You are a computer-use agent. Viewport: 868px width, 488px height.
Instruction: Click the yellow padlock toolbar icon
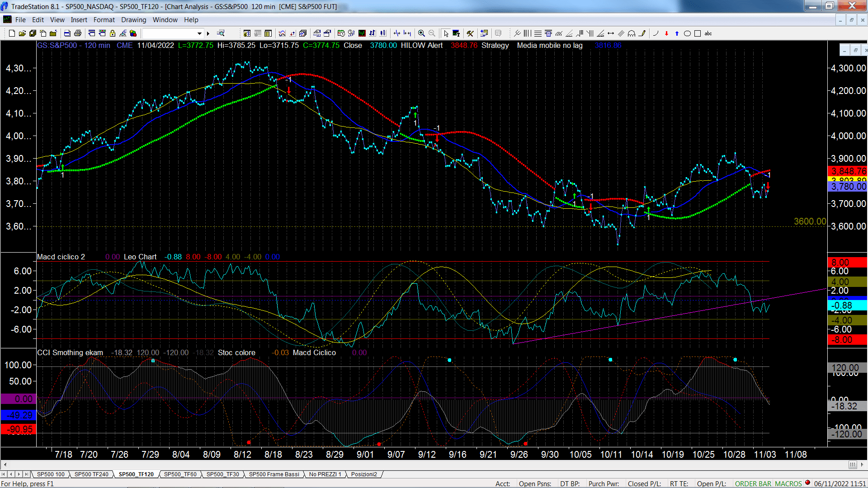point(113,33)
